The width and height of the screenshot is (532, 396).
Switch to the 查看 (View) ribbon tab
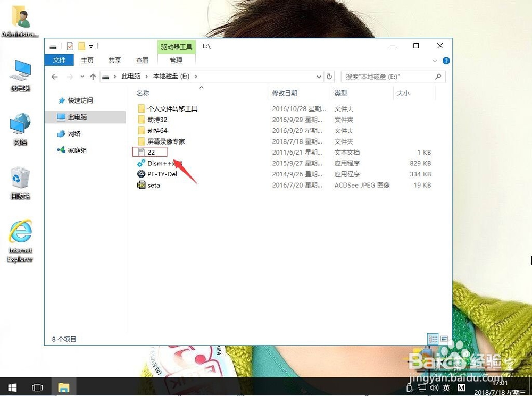tap(142, 60)
